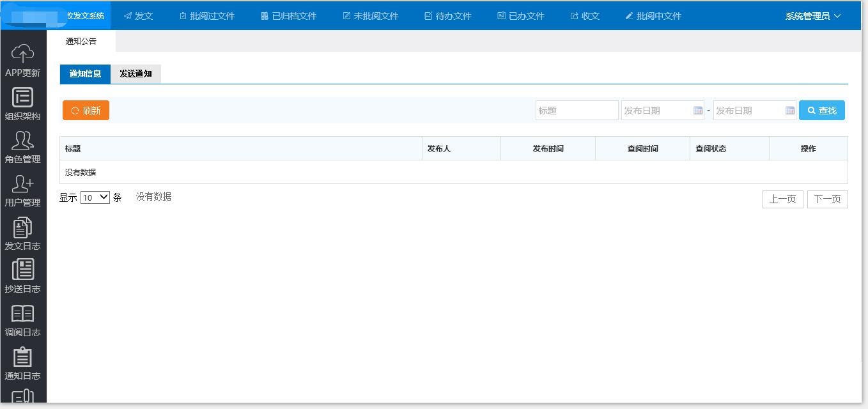This screenshot has width=868, height=409.
Task: Open 角色管理 sidebar icon
Action: [23, 140]
